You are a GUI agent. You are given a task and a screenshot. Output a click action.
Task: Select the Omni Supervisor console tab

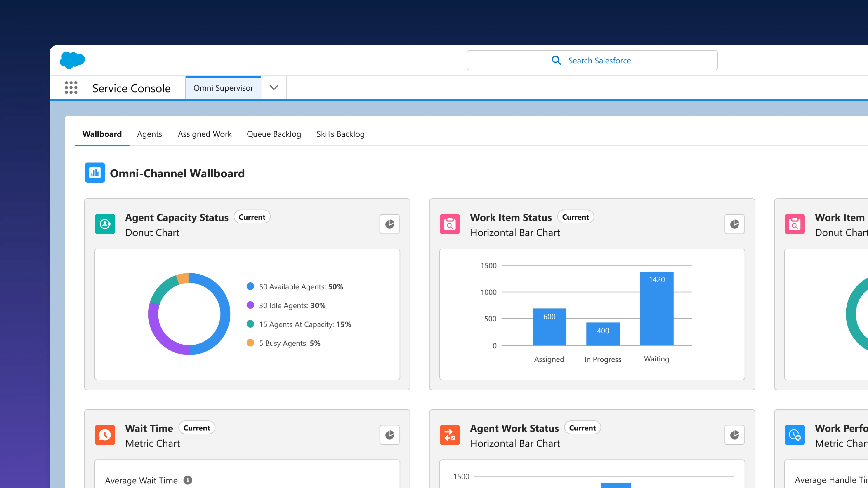coord(223,88)
